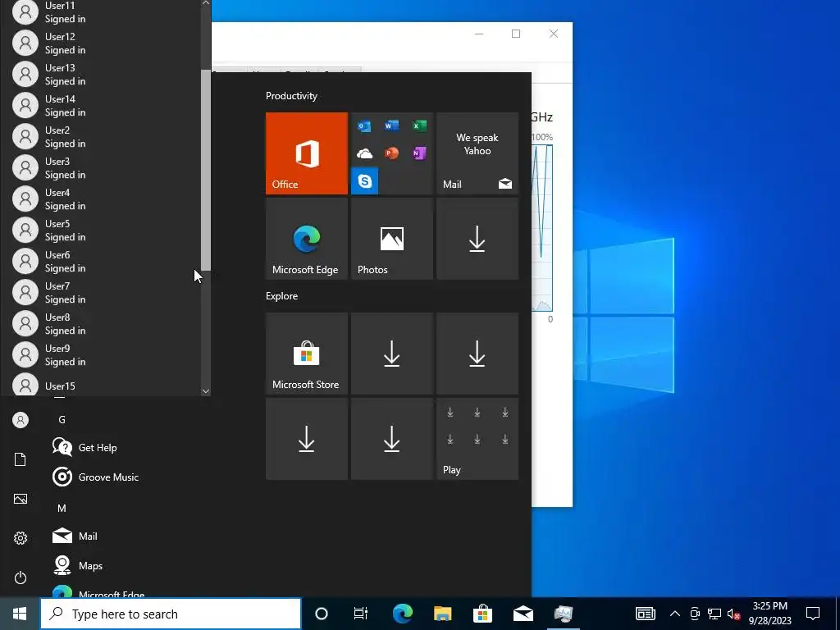Click the M letter header in app list
Screen dimensions: 840x630
click(62, 508)
